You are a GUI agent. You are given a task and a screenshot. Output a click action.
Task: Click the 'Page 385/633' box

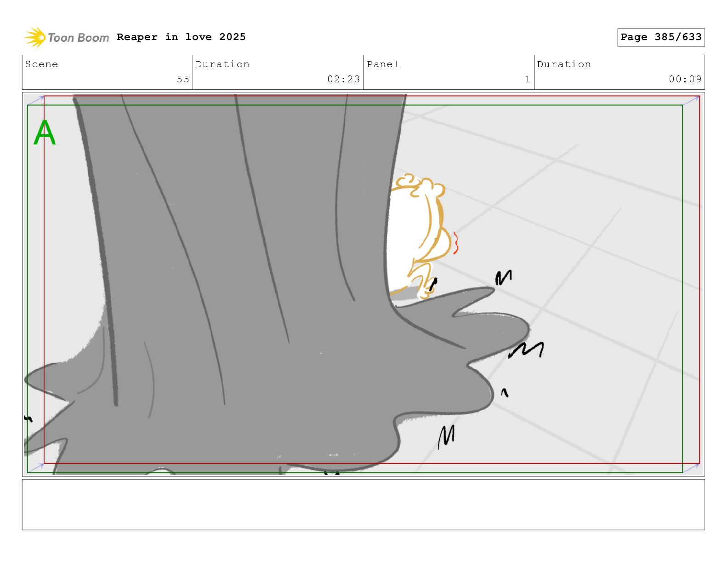661,37
